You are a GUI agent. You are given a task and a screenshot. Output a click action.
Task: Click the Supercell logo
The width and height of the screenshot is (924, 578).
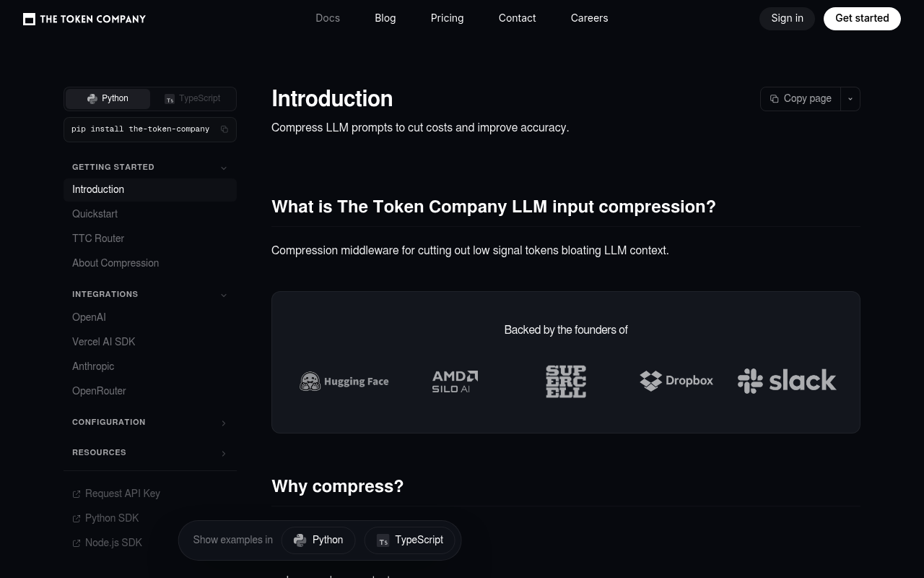coord(566,381)
